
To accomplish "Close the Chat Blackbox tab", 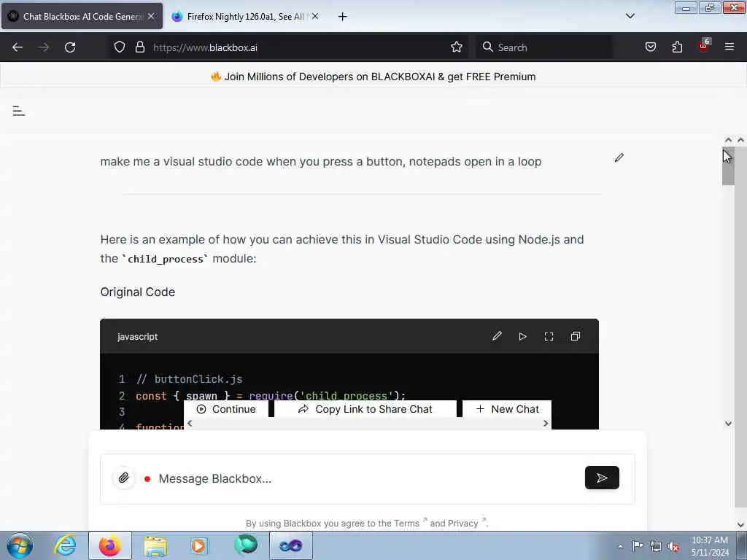I will coord(151,16).
